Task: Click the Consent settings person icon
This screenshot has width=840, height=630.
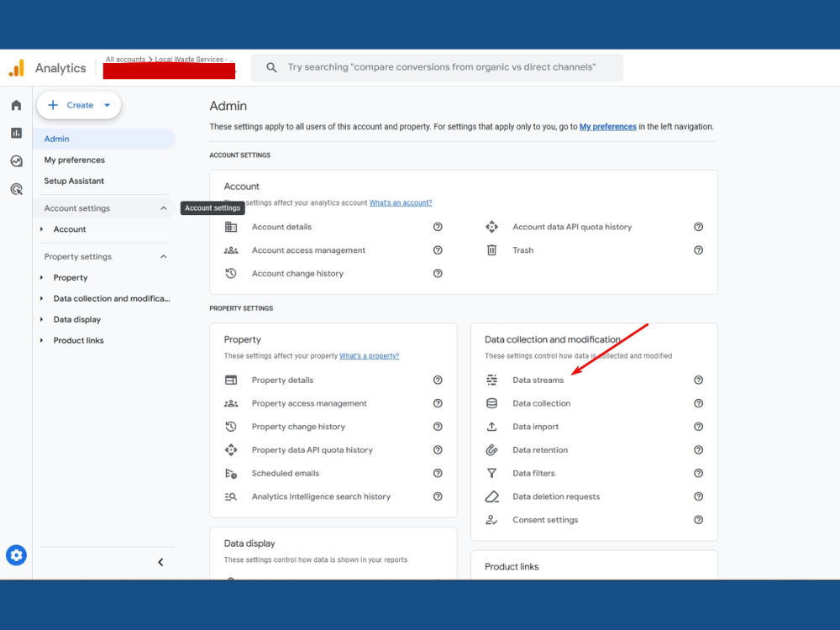Action: coord(491,520)
